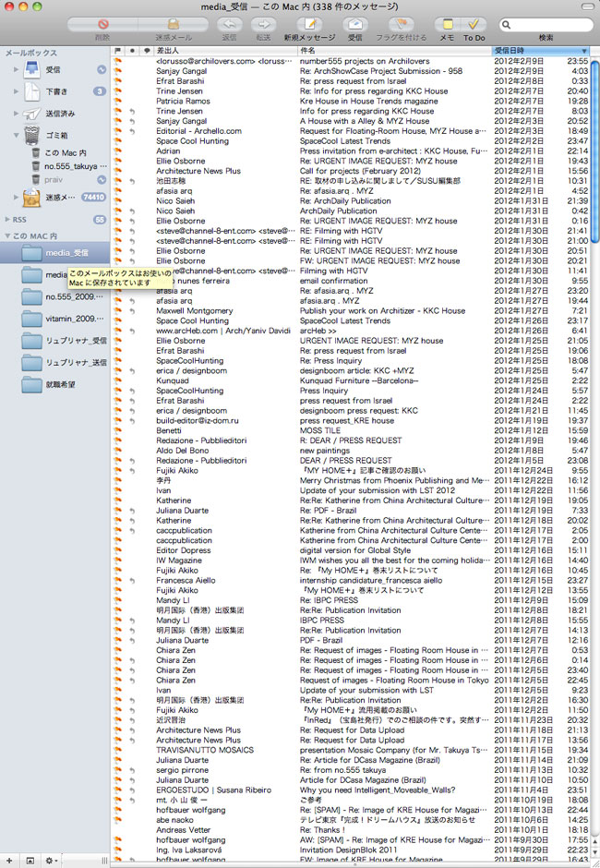Click the message list vertical scrollbar thumb

point(595,151)
